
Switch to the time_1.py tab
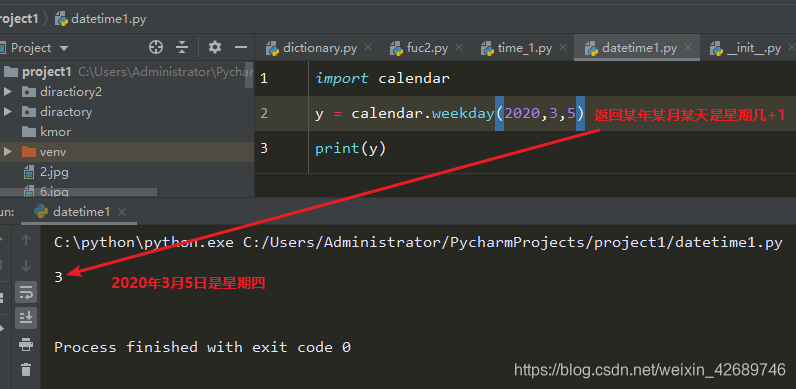coord(517,48)
